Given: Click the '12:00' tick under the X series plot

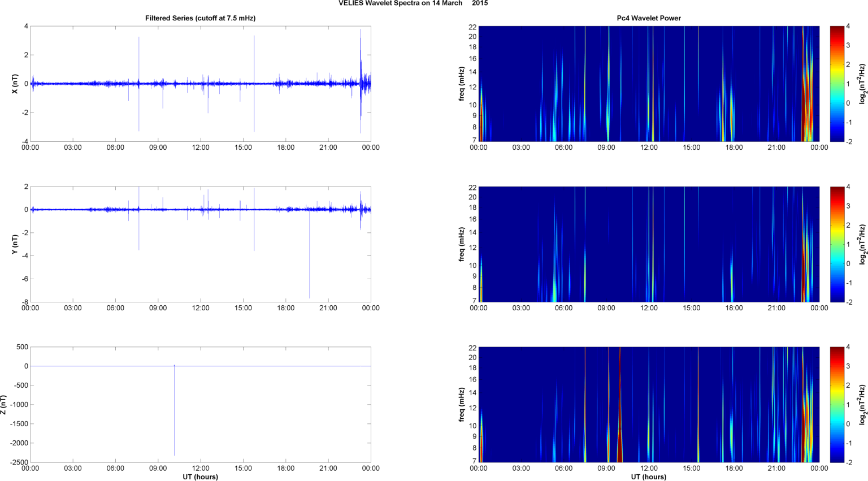Looking at the screenshot, I should click(x=201, y=148).
